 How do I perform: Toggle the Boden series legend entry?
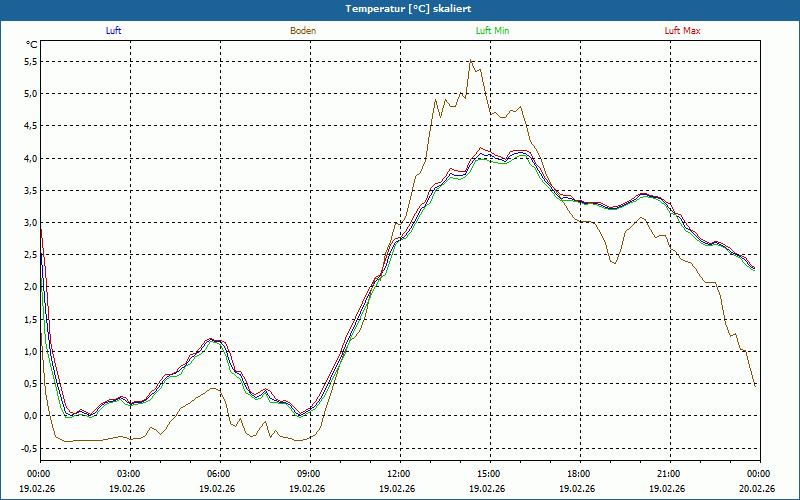coord(303,31)
